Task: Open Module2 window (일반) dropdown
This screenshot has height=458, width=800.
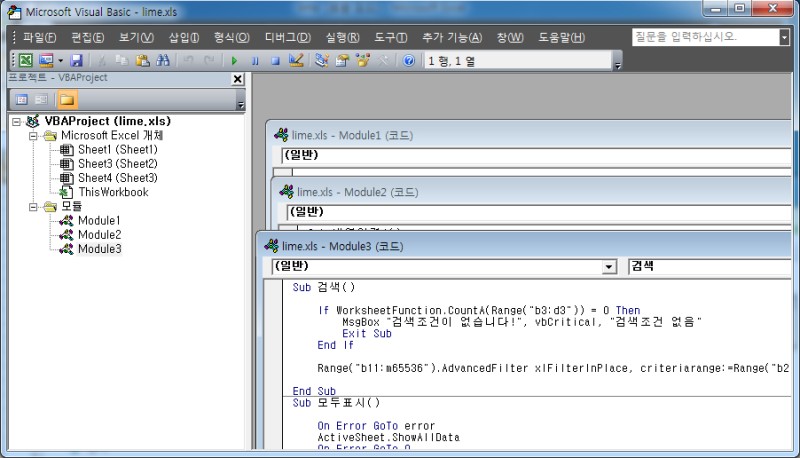Action: 539,212
